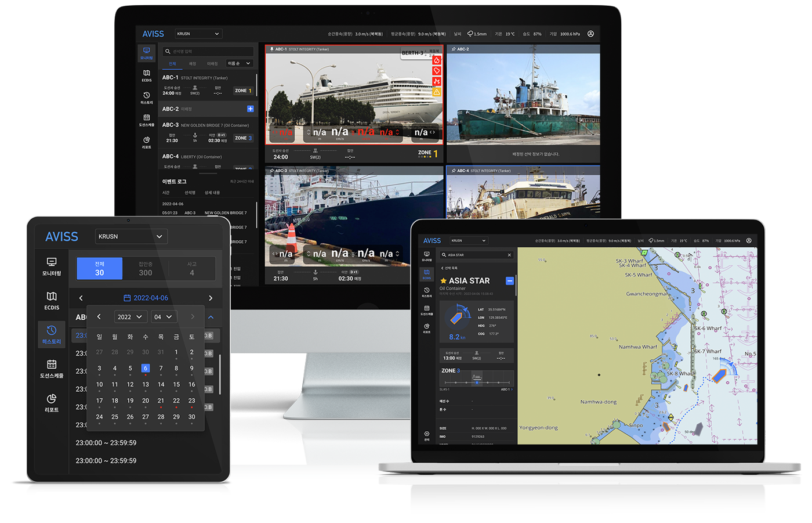This screenshot has width=812, height=523.
Task: Select the 배정 tab in desktop ship list
Action: [193, 64]
